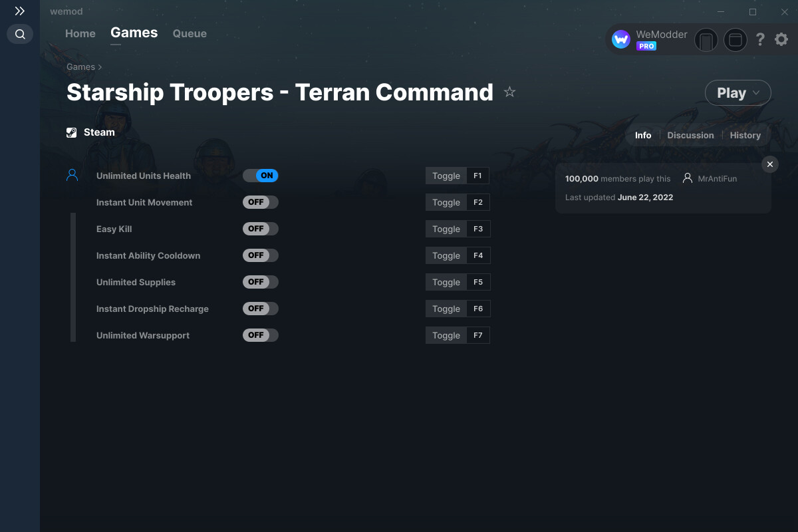The image size is (798, 532).
Task: Click Toggle button for F2 hotkey
Action: 446,202
